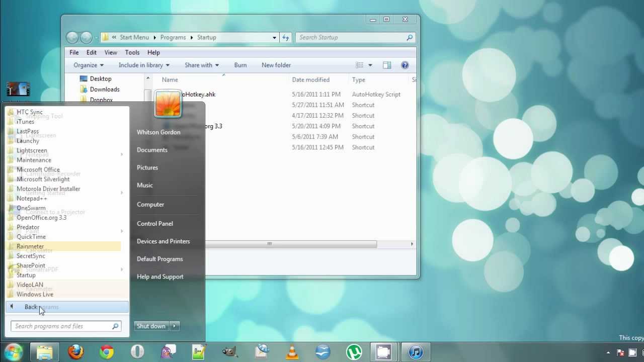The image size is (644, 362).
Task: Launch Google Chrome from the taskbar
Action: pyautogui.click(x=107, y=352)
